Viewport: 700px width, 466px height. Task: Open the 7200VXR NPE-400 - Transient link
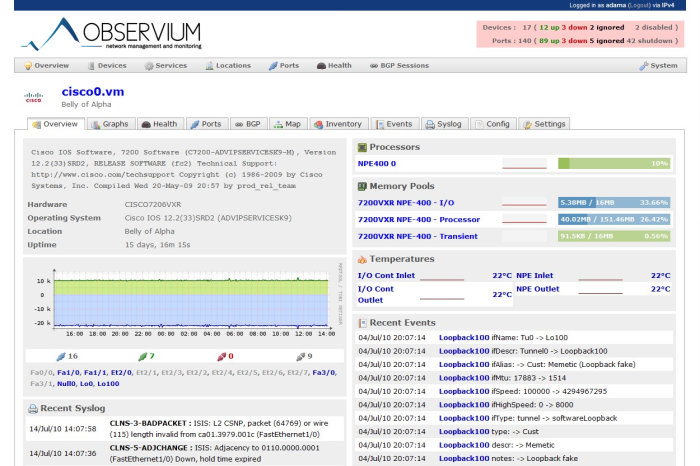click(417, 237)
